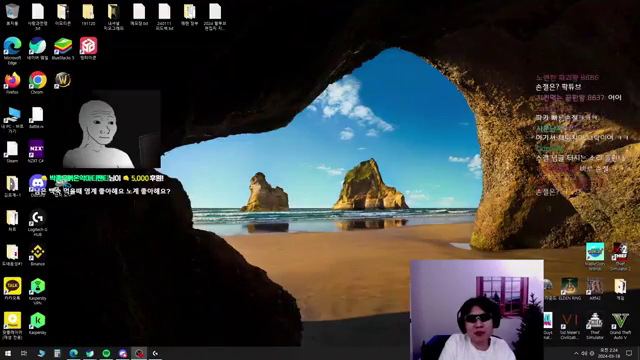640x360 pixels.
Task: Click the webcam feed overlay
Action: pyautogui.click(x=477, y=310)
